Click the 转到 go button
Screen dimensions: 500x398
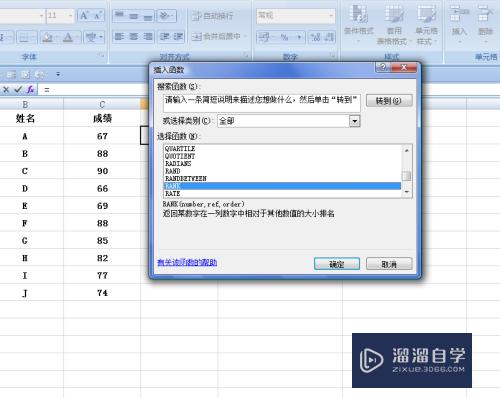tap(389, 101)
